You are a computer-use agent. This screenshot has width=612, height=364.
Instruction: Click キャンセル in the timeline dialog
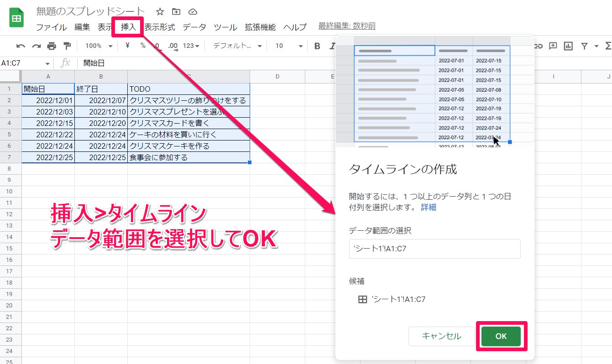[x=442, y=336]
